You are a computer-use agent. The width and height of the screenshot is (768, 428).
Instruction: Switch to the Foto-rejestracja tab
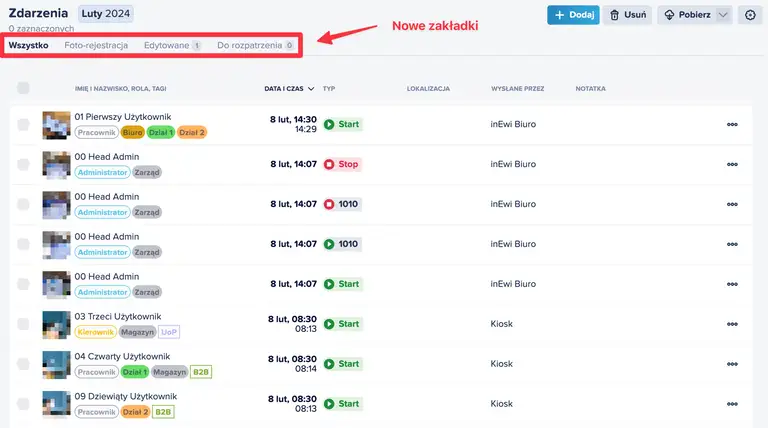click(96, 45)
